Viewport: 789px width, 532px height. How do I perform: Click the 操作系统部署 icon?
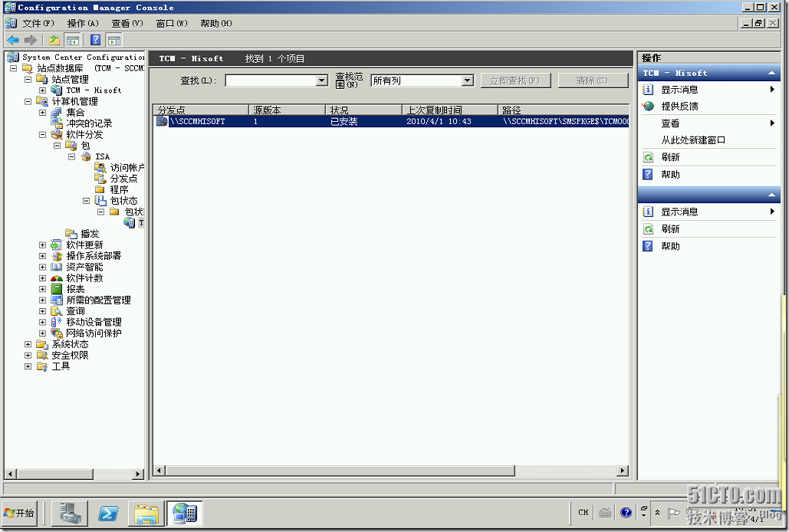tap(57, 256)
